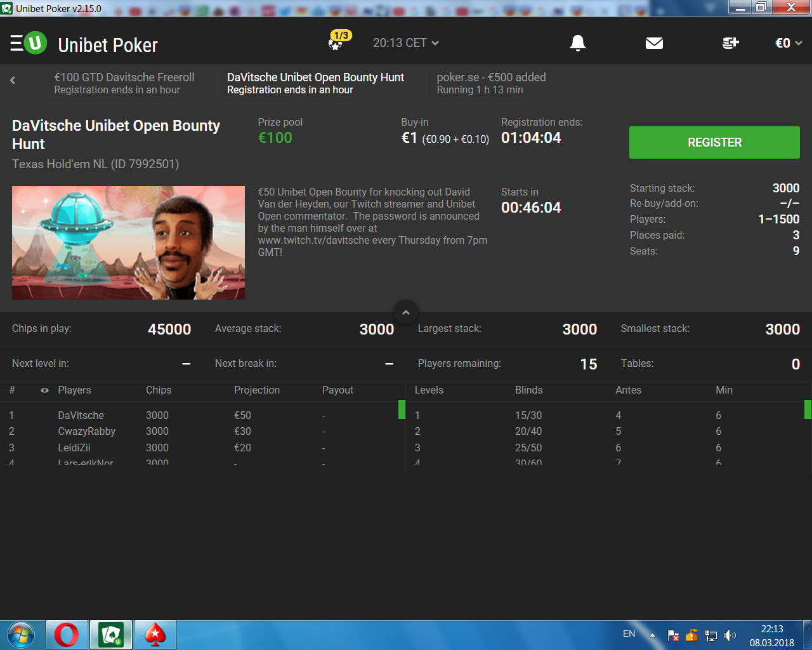
Task: Click the Antes column header
Action: tap(628, 390)
